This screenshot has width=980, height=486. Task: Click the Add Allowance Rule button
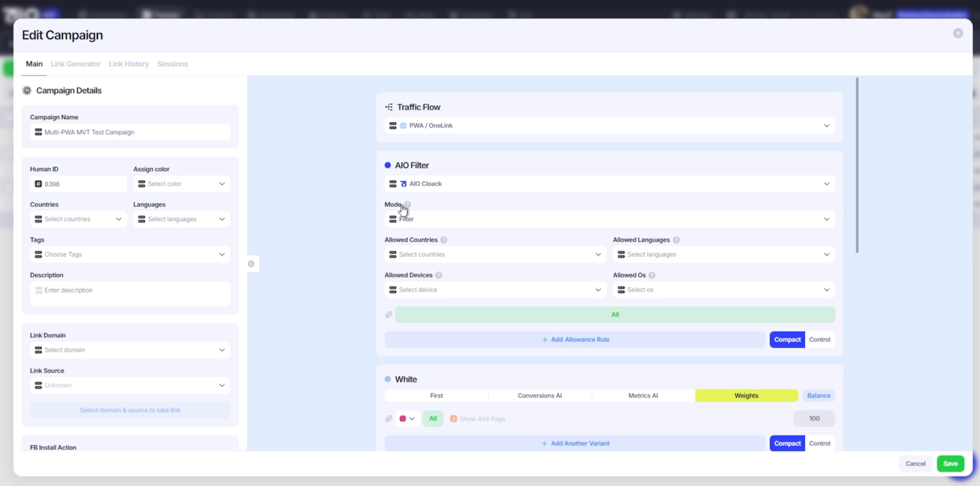(575, 340)
